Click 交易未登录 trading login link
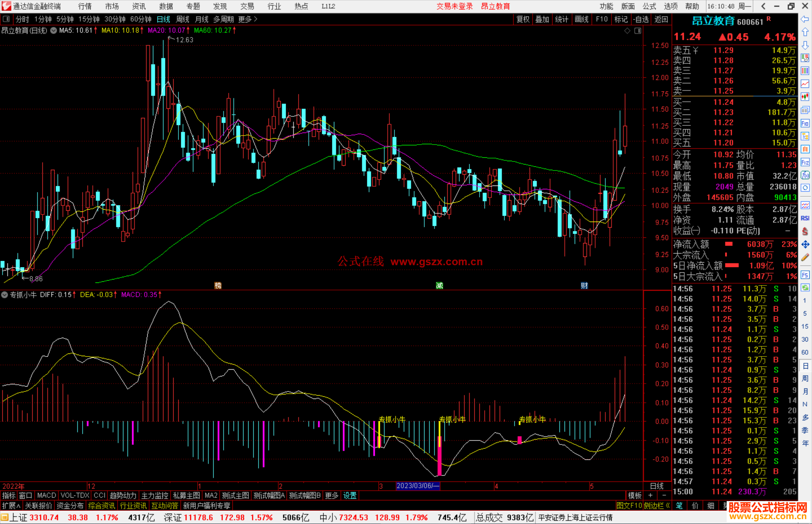The height and width of the screenshot is (524, 812). [x=454, y=6]
